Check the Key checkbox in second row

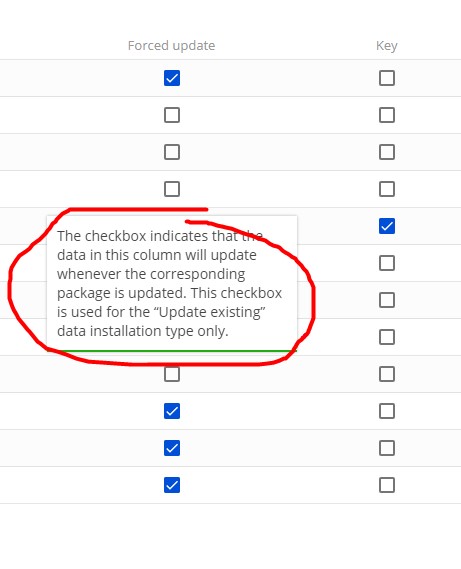(387, 115)
